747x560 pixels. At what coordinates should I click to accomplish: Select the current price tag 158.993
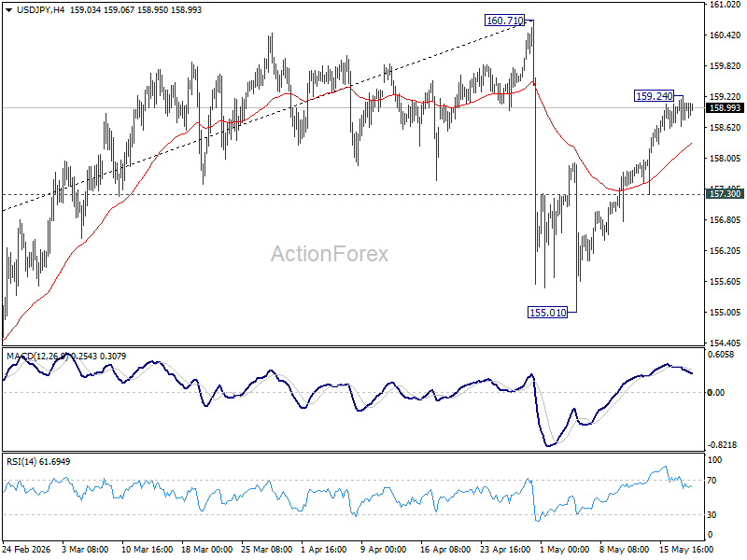point(725,108)
